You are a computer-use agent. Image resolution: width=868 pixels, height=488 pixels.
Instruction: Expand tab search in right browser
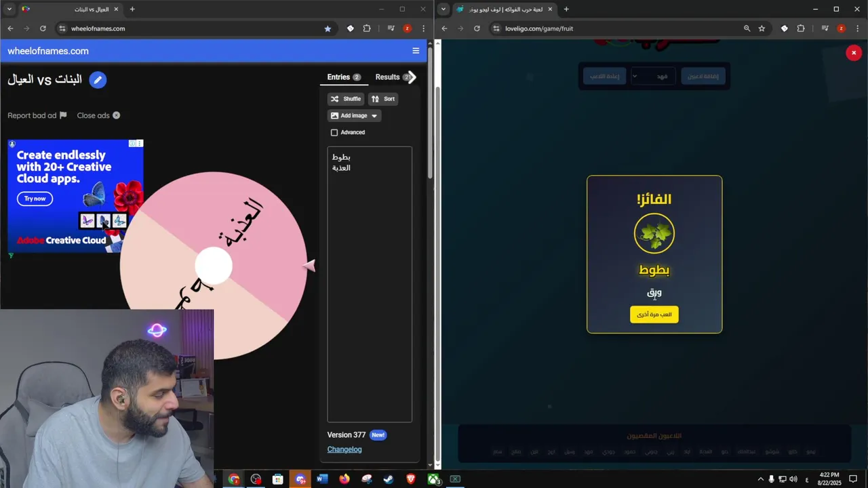(x=443, y=9)
